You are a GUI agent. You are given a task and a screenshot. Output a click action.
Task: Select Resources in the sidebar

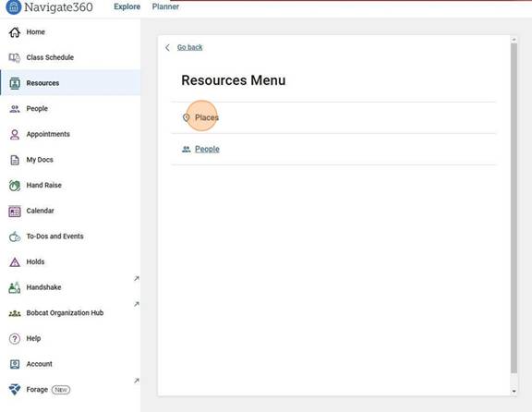70,83
